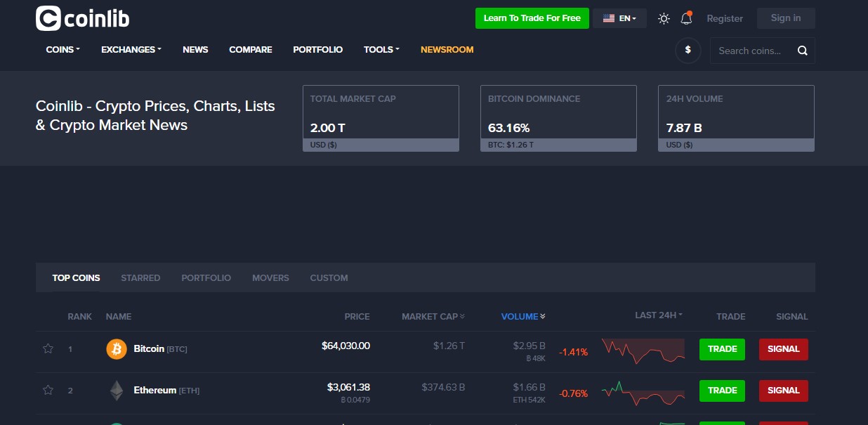Star Ethereum as a favorite
The image size is (868, 425).
[48, 390]
